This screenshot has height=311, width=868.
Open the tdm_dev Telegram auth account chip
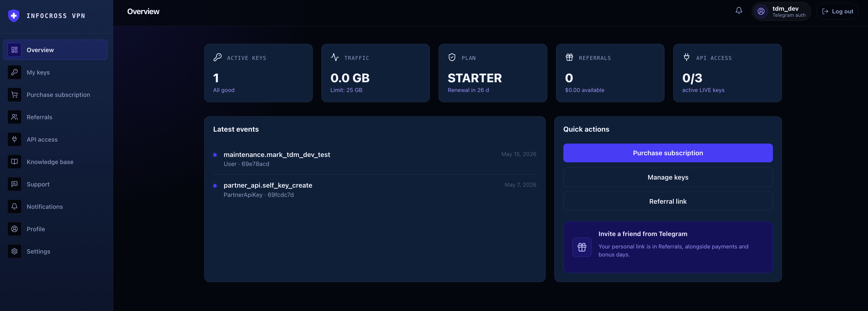pos(781,11)
